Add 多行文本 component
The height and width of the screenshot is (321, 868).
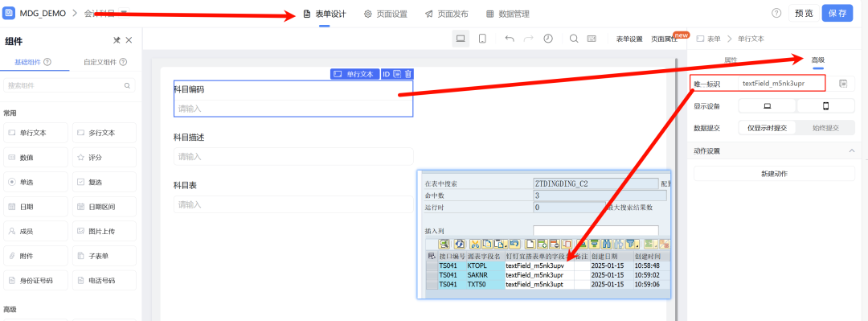pos(104,133)
